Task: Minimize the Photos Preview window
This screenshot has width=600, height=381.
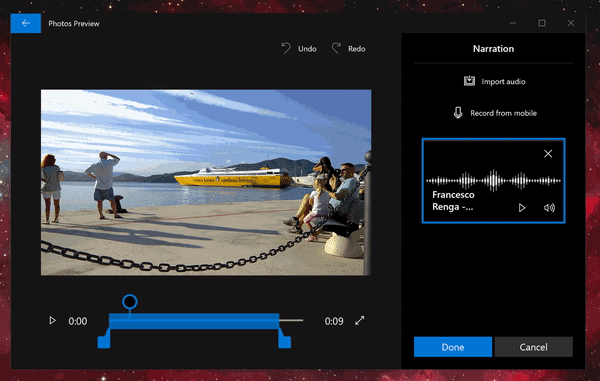Action: 513,23
